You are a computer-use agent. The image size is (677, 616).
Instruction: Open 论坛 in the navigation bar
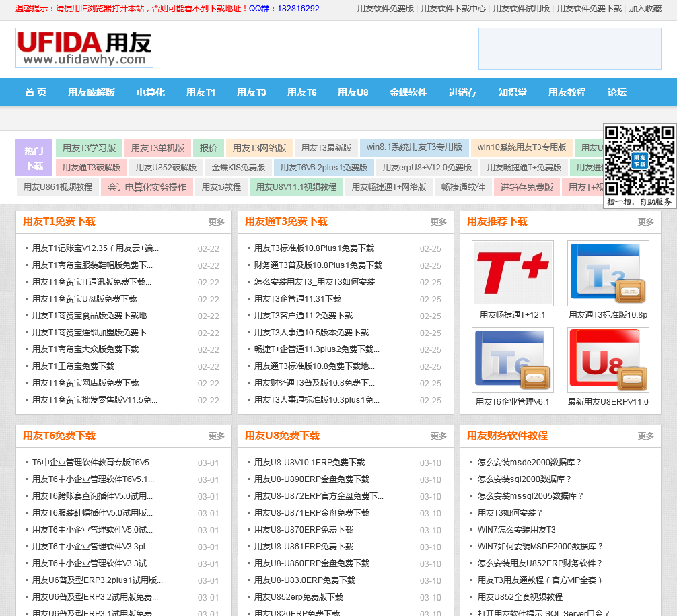pos(617,92)
